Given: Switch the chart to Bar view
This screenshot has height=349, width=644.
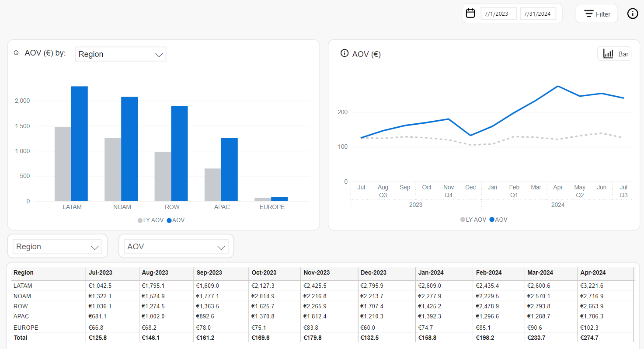Looking at the screenshot, I should click(614, 54).
